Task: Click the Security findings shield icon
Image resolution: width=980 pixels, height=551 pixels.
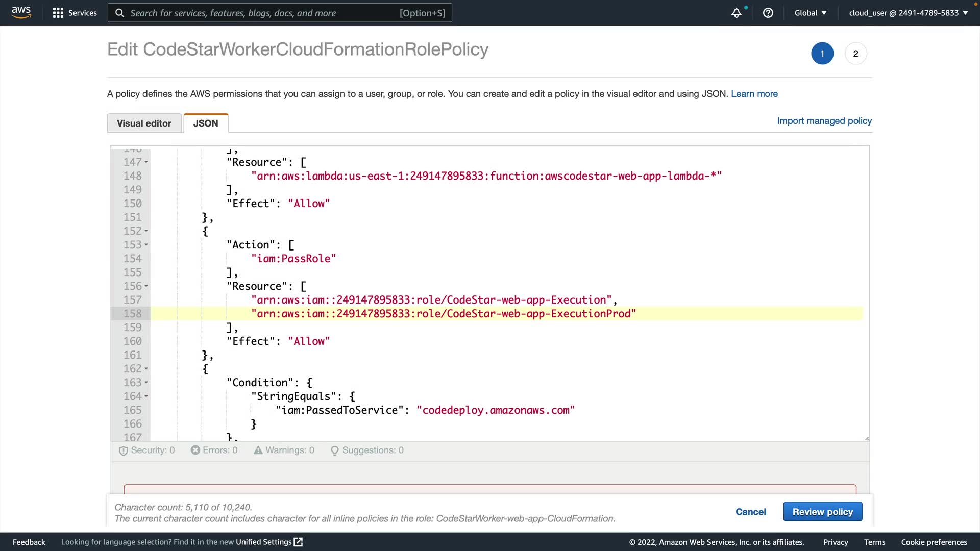Action: point(123,450)
